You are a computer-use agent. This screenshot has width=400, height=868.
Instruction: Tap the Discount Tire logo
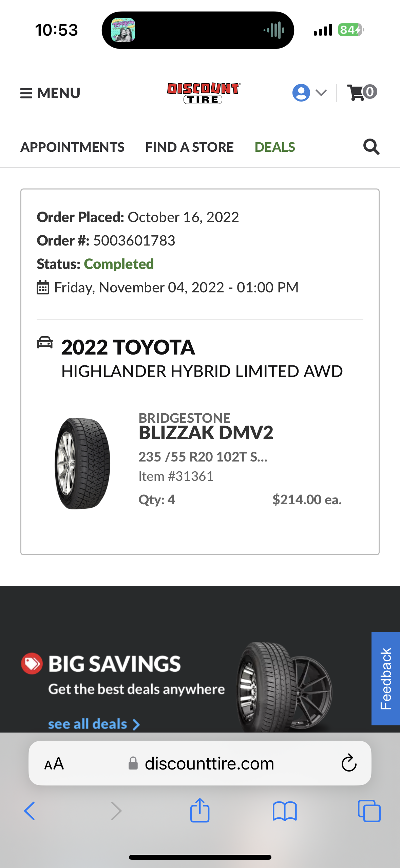click(x=203, y=93)
